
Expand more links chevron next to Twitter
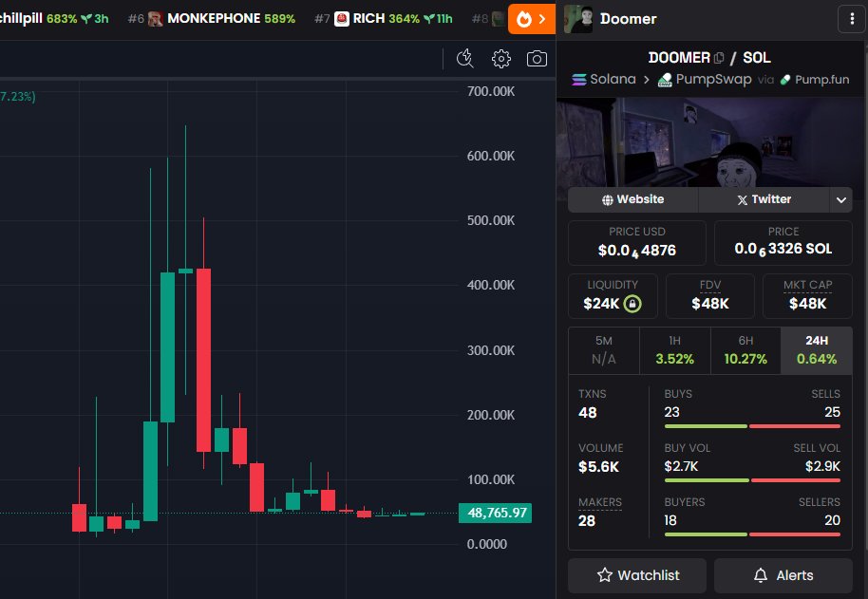coord(840,199)
